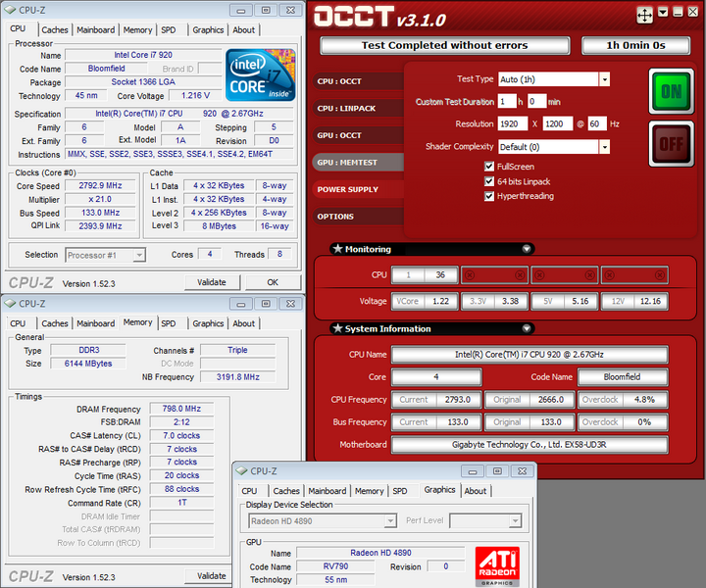This screenshot has height=588, width=706.
Task: Disable the Hyperthreading checkbox
Action: pyautogui.click(x=489, y=196)
